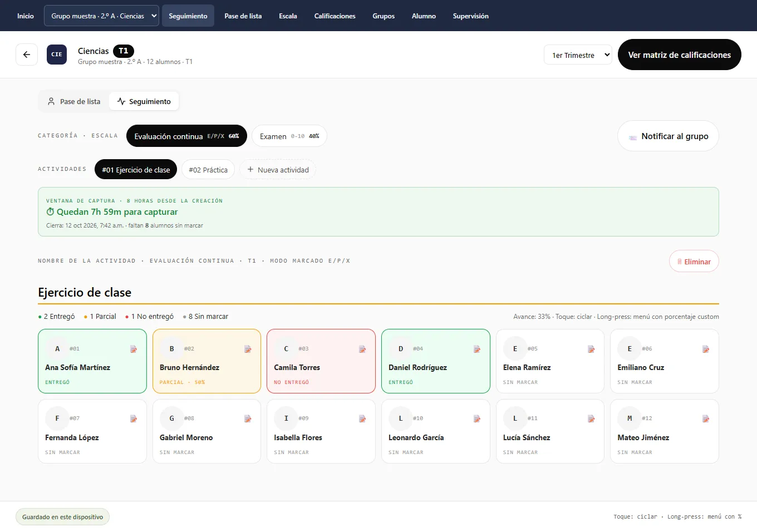Select the Examen 0-10 category
Screen dimensions: 757x532
tap(289, 136)
